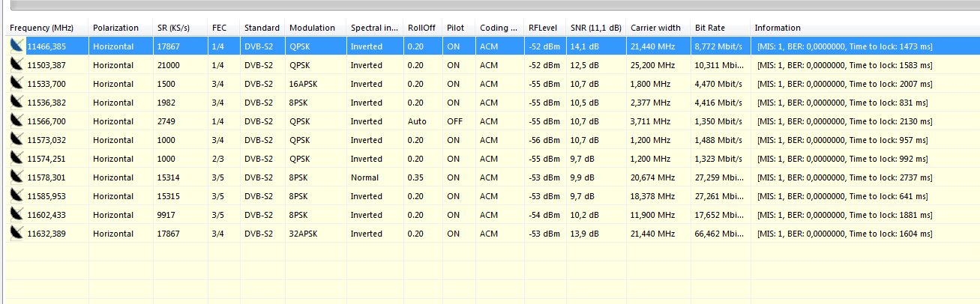Click FEC value 2/3 cell
This screenshot has width=980, height=304.
pos(218,159)
